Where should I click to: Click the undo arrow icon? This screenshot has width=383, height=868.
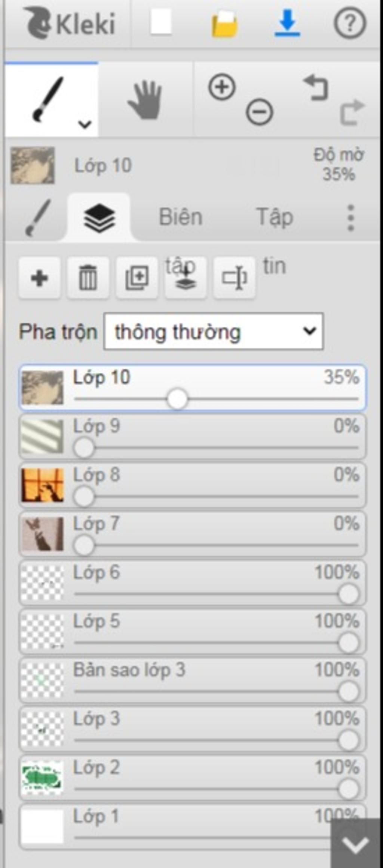(316, 88)
